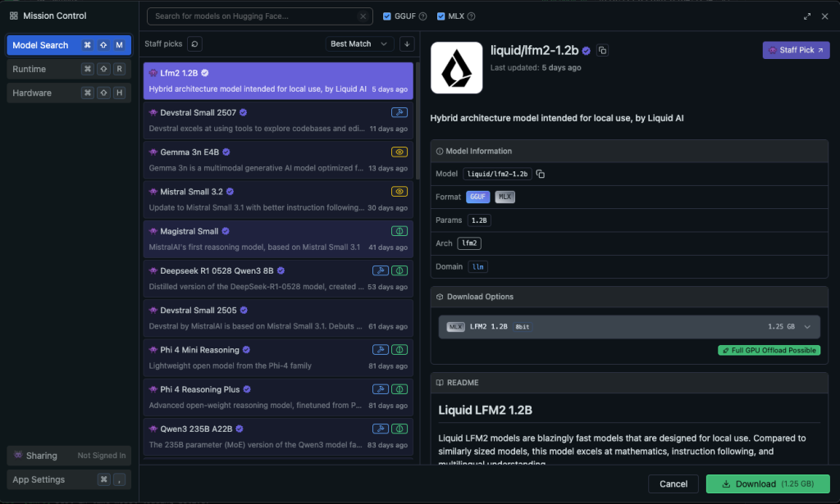Click the copy icon in the Model info row
This screenshot has width=840, height=504.
pos(541,175)
